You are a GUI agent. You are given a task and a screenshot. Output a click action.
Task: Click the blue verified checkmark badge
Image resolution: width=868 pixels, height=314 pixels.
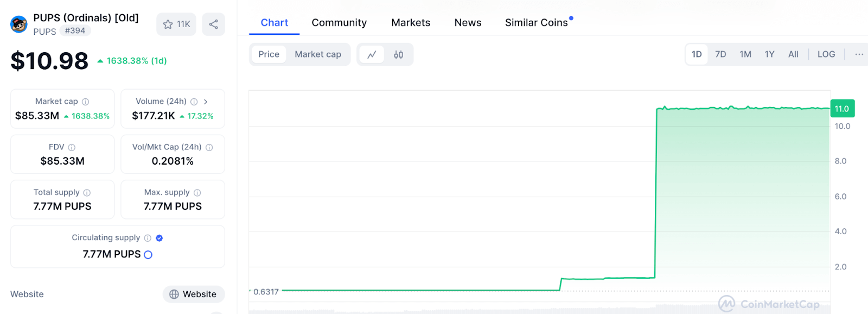tap(159, 238)
